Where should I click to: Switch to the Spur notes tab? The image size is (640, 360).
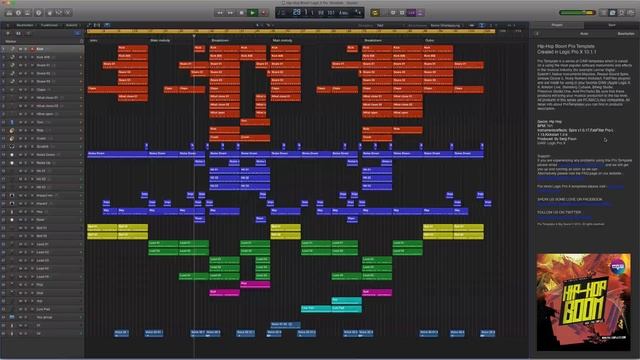[x=611, y=25]
